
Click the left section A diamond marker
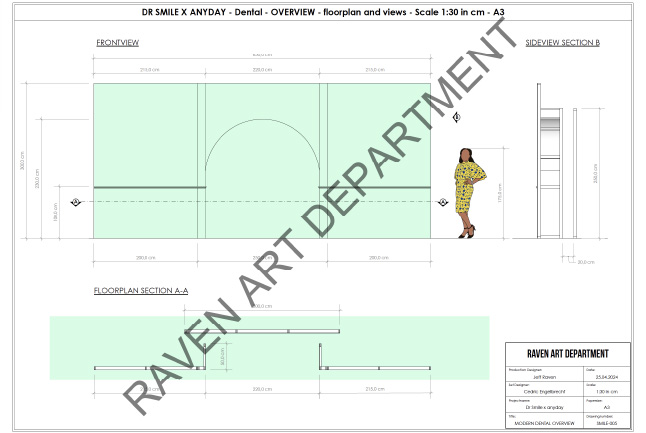[75, 202]
